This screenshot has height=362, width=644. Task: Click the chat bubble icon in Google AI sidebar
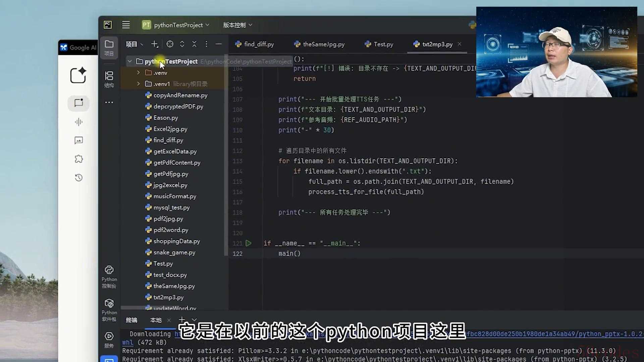[78, 103]
